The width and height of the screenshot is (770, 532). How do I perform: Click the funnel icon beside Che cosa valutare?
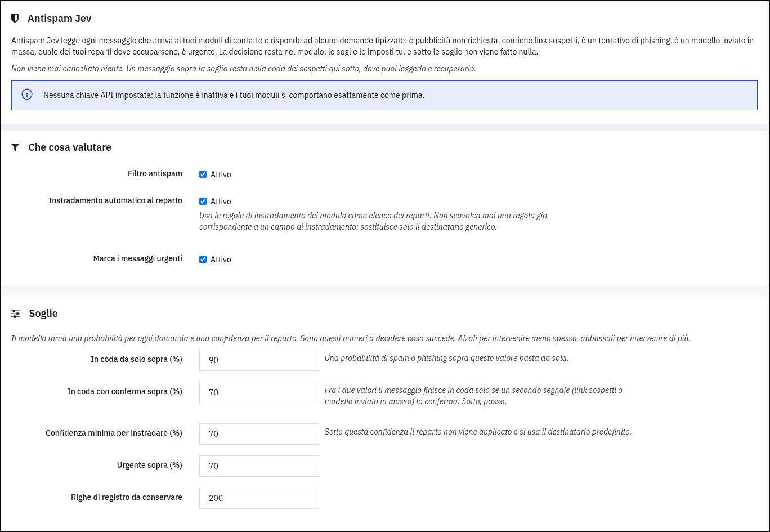tap(16, 147)
